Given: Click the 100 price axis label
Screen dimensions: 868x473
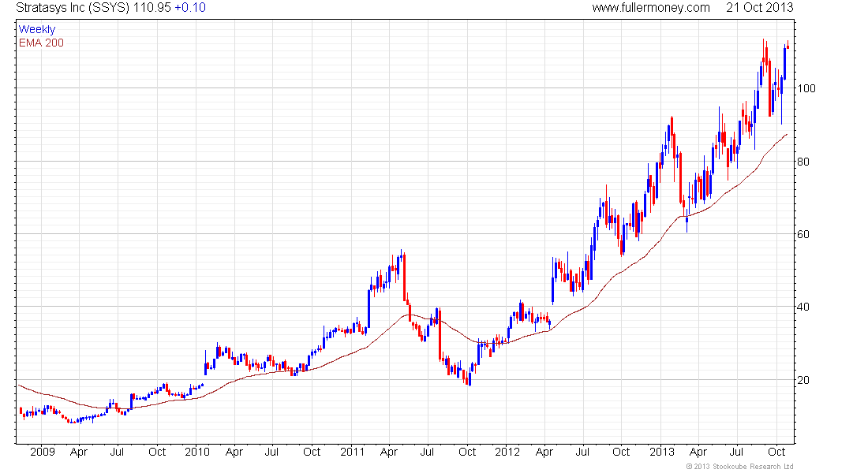Looking at the screenshot, I should (806, 88).
